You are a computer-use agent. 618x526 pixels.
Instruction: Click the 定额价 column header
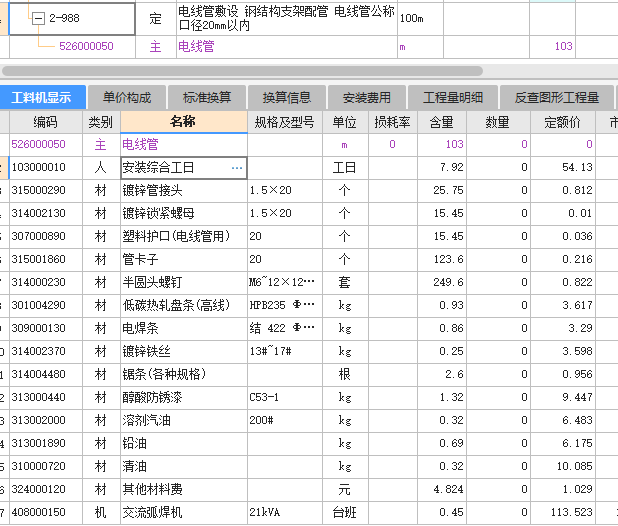coord(562,122)
